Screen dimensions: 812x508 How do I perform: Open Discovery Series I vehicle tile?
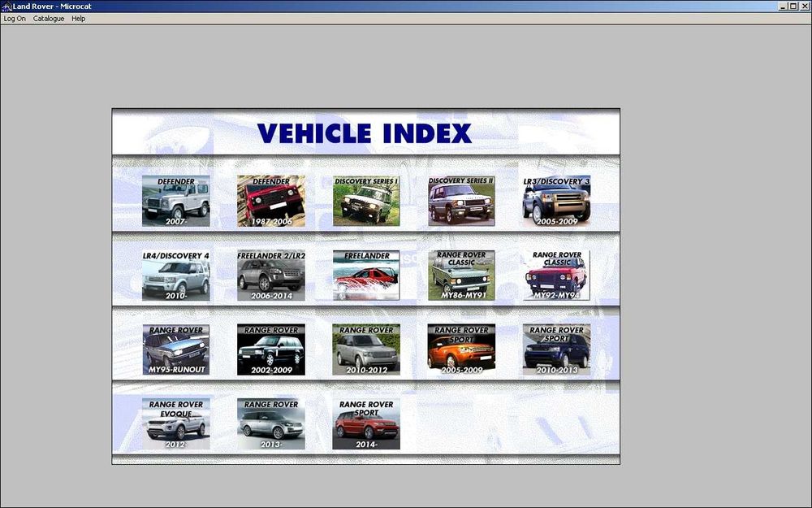366,201
